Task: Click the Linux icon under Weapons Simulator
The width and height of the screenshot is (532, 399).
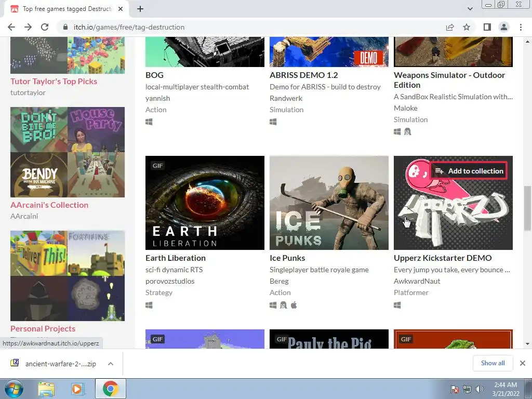Action: point(407,131)
